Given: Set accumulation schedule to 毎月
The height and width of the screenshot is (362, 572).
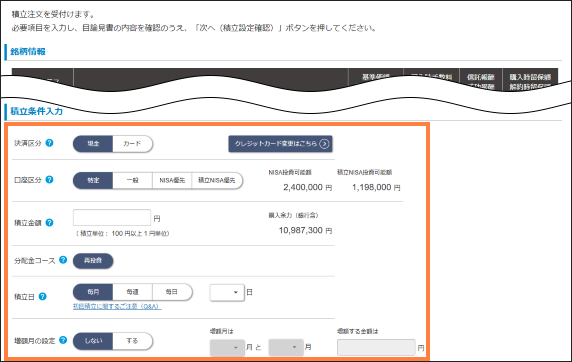Looking at the screenshot, I should 93,292.
